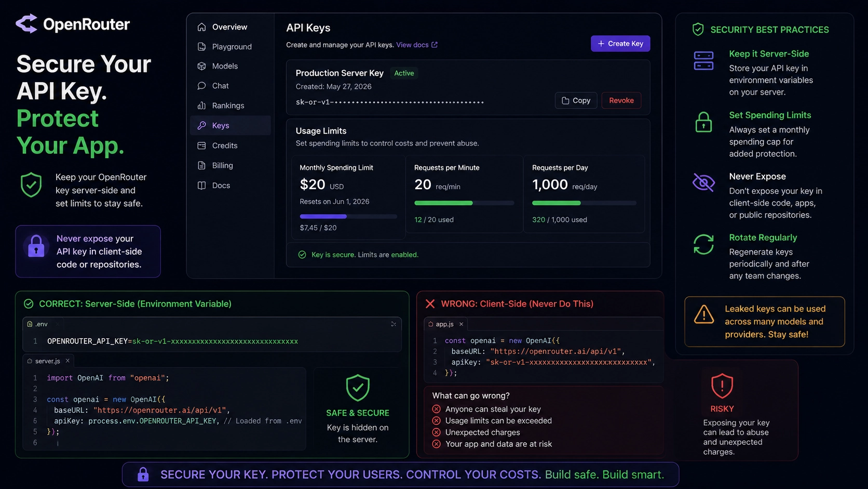The width and height of the screenshot is (868, 489).
Task: Click the Never Expose crossed-eye icon
Action: point(703,182)
